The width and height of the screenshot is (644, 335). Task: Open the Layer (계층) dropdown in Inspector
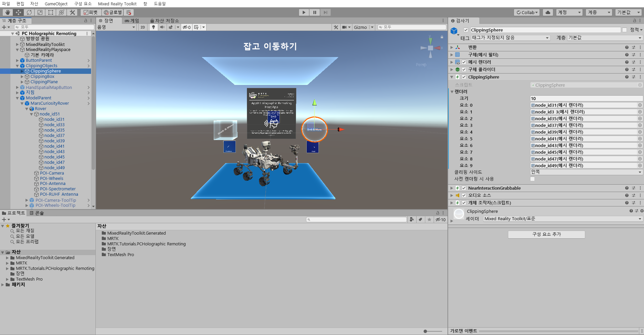click(x=605, y=38)
